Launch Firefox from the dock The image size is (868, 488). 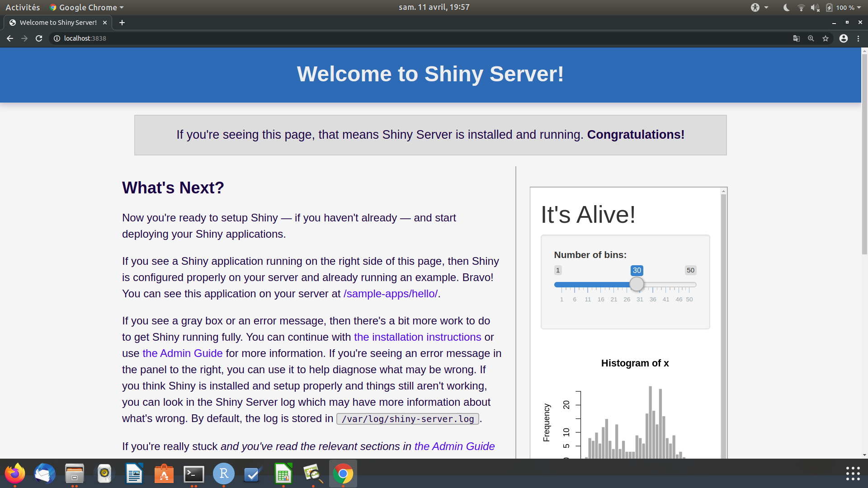pos(15,474)
